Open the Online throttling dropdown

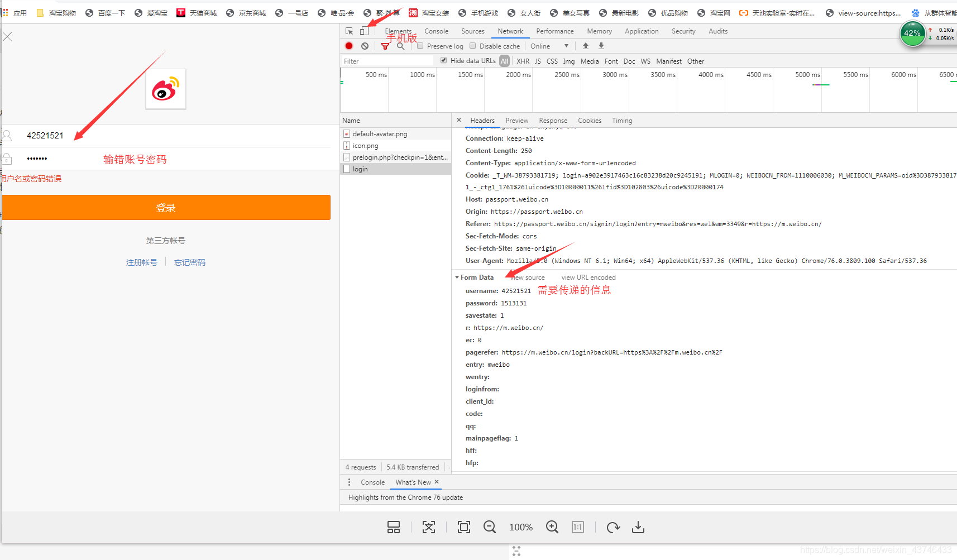tap(550, 46)
